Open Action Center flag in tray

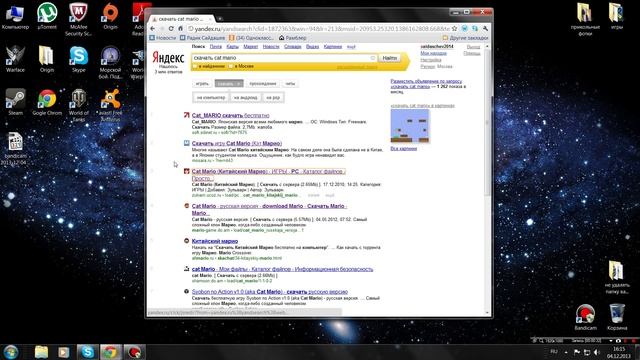point(577,352)
